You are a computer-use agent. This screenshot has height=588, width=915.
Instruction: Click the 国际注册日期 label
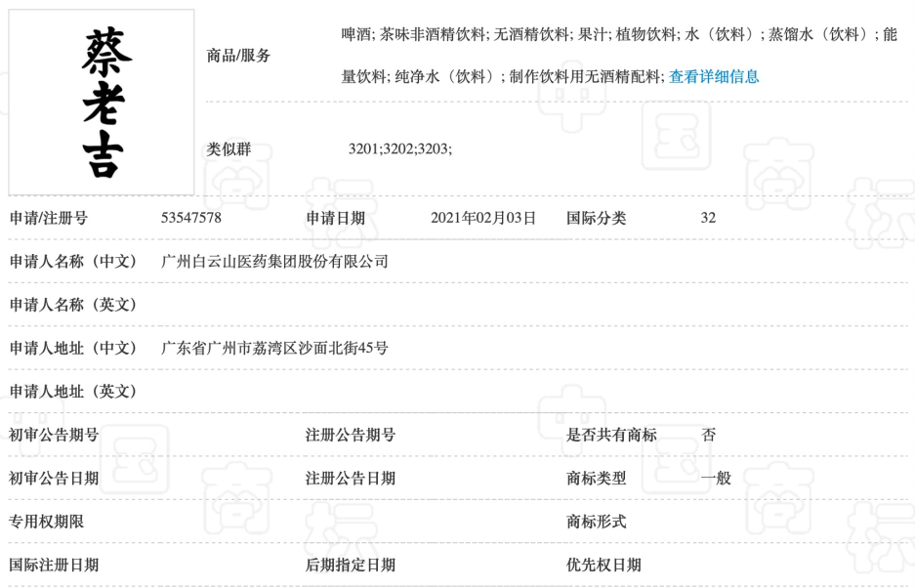click(54, 565)
